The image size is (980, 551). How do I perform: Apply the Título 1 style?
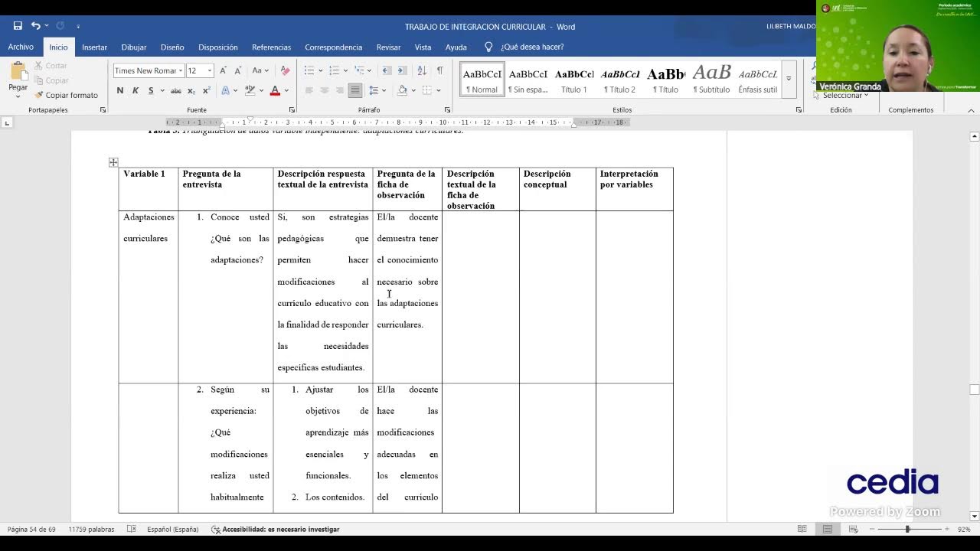tap(574, 80)
